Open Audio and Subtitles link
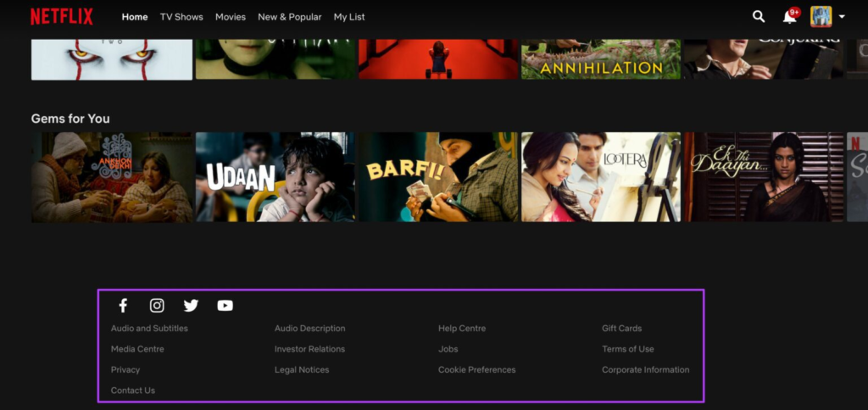 tap(149, 329)
